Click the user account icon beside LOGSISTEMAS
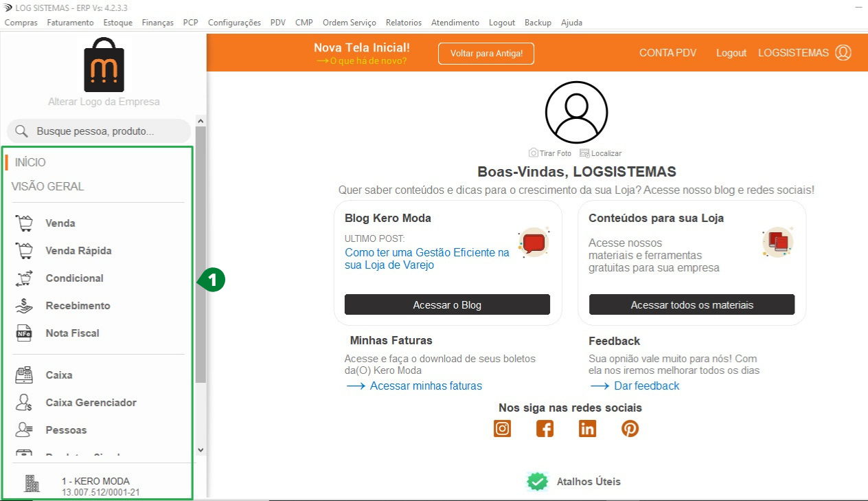The image size is (868, 501). coord(843,52)
